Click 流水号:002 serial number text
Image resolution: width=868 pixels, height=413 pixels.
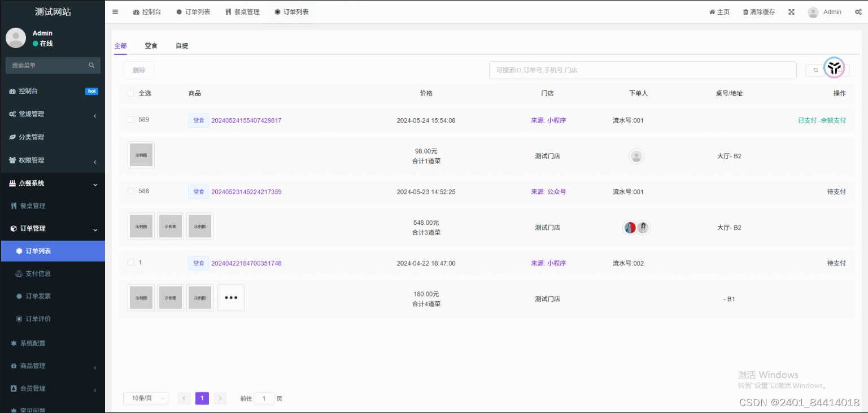pos(628,263)
